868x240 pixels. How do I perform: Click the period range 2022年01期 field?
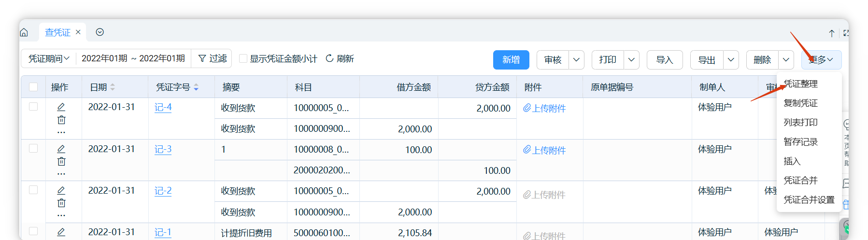coord(133,58)
